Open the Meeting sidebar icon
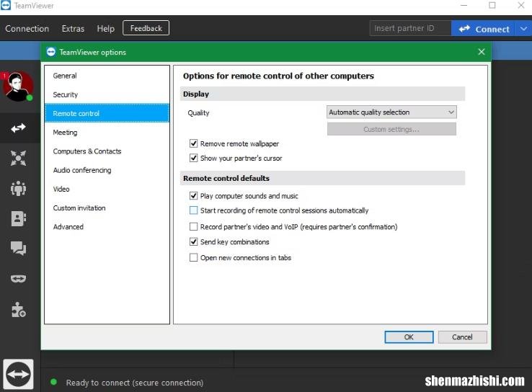The image size is (532, 392). coord(18,188)
